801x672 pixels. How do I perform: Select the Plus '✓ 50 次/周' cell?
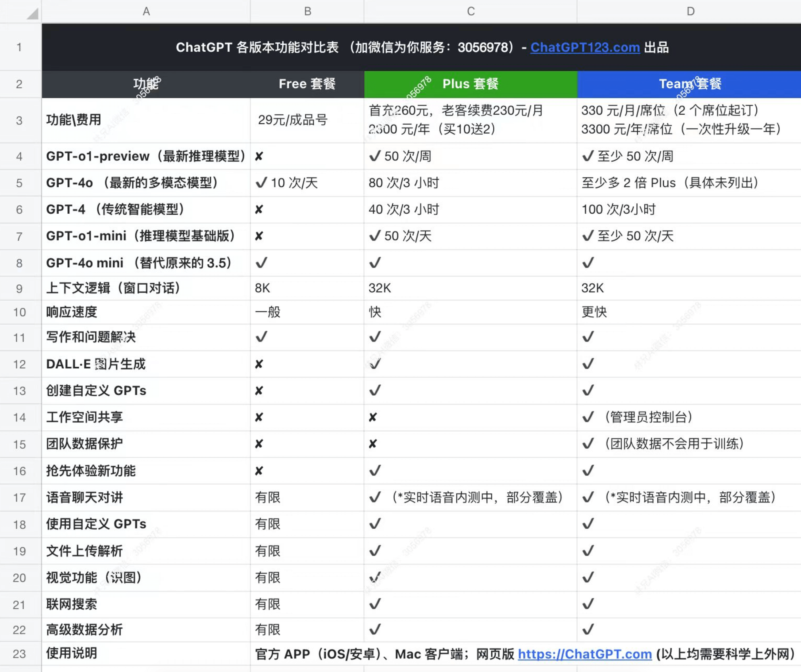[471, 156]
